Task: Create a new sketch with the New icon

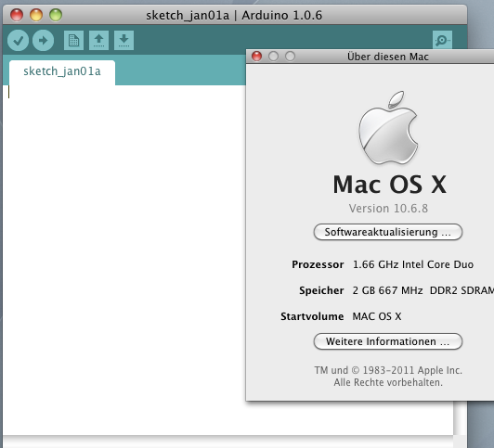Action: (x=73, y=40)
